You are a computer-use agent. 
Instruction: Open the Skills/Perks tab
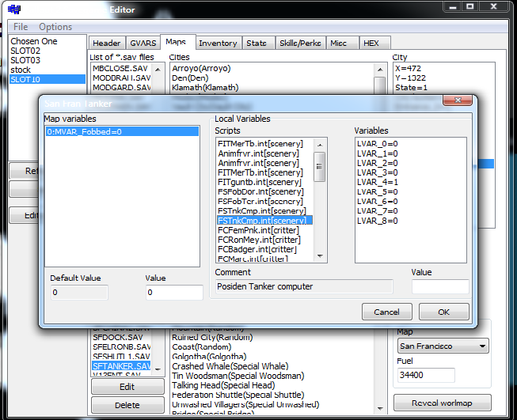click(x=300, y=44)
